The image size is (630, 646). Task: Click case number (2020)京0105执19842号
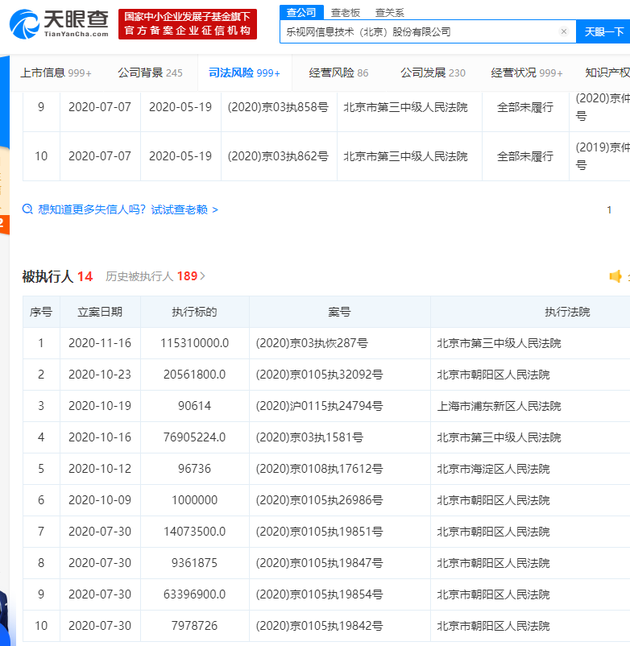(x=319, y=625)
